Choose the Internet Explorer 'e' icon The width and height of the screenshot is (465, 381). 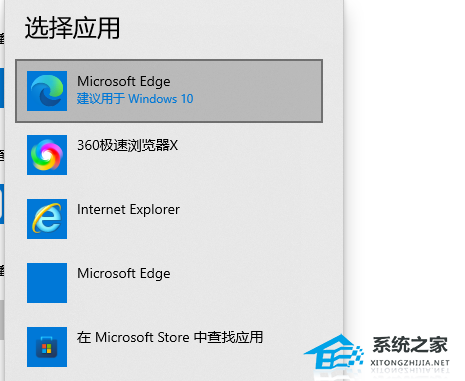click(x=47, y=219)
